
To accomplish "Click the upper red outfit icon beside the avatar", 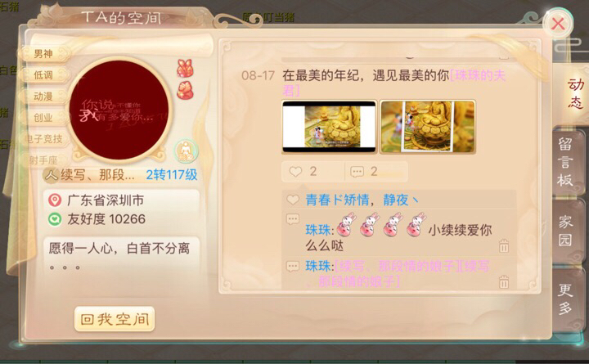I will [x=185, y=69].
